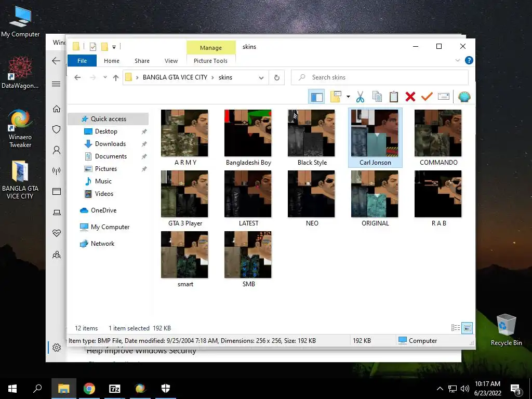
Task: Select Network in the navigation pane
Action: coord(102,244)
